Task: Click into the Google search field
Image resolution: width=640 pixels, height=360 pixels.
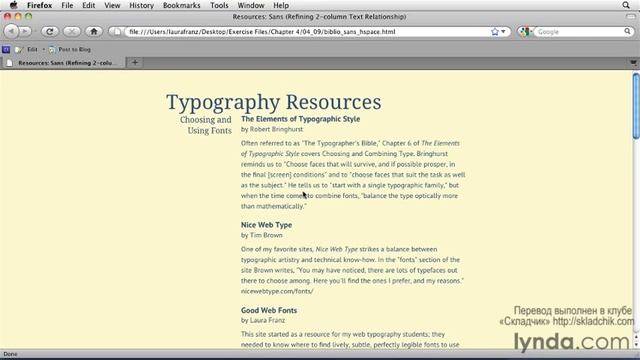Action: pos(579,31)
